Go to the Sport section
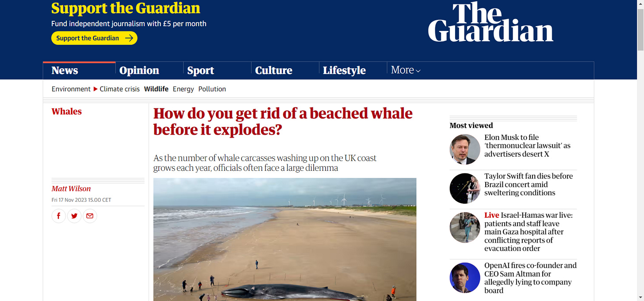Image resolution: width=644 pixels, height=301 pixels. pos(200,70)
